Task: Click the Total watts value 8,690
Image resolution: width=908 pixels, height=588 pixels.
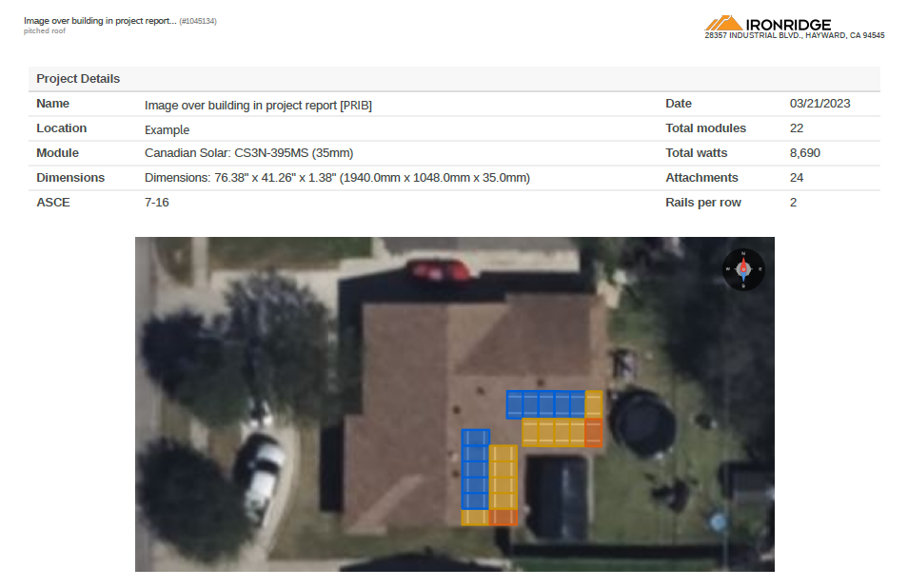Action: pos(804,153)
